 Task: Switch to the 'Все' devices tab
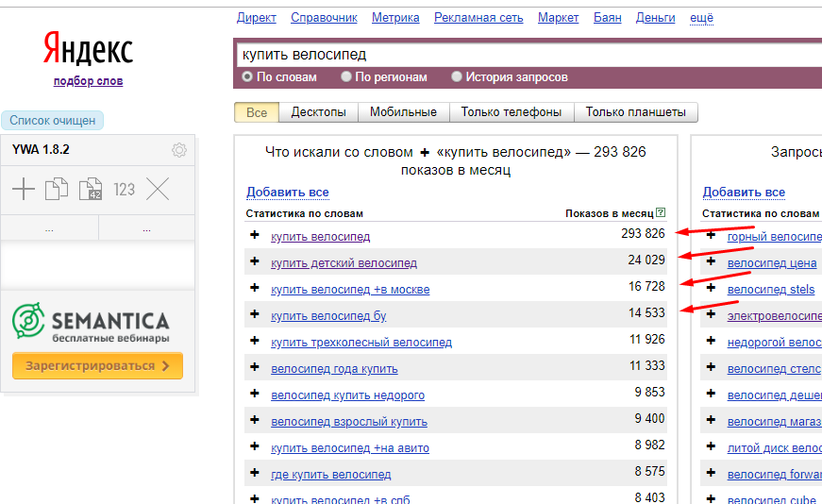[257, 112]
